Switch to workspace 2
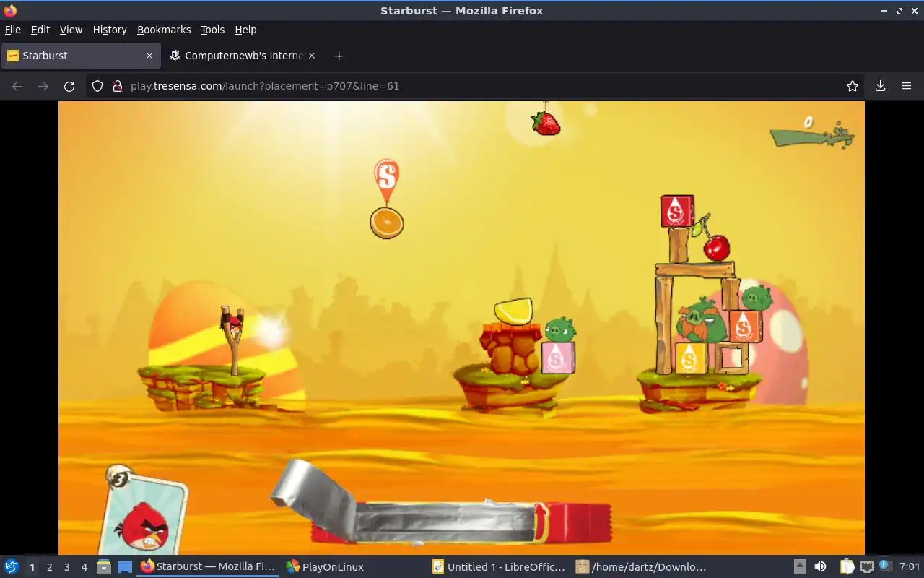The image size is (924, 578). click(x=49, y=567)
